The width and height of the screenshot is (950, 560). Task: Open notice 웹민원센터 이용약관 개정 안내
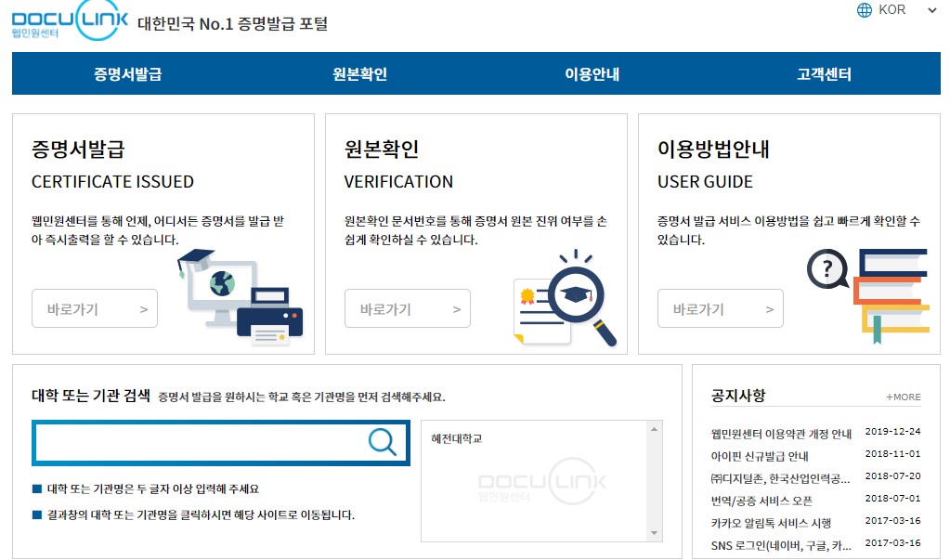click(x=781, y=434)
